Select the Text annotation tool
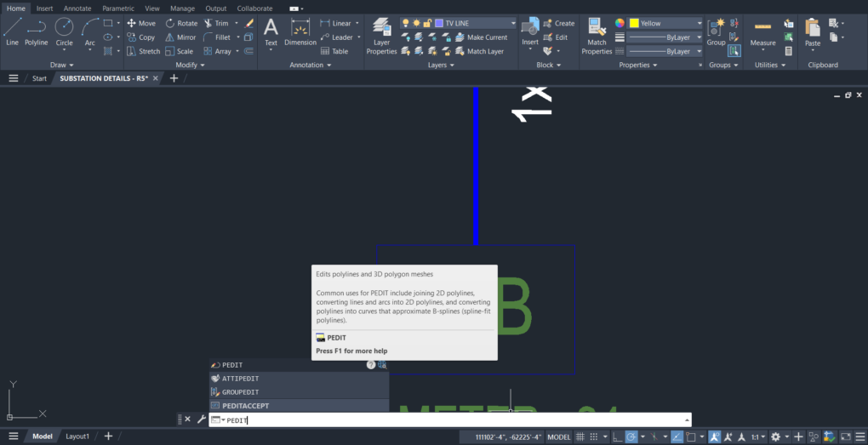 [x=271, y=32]
